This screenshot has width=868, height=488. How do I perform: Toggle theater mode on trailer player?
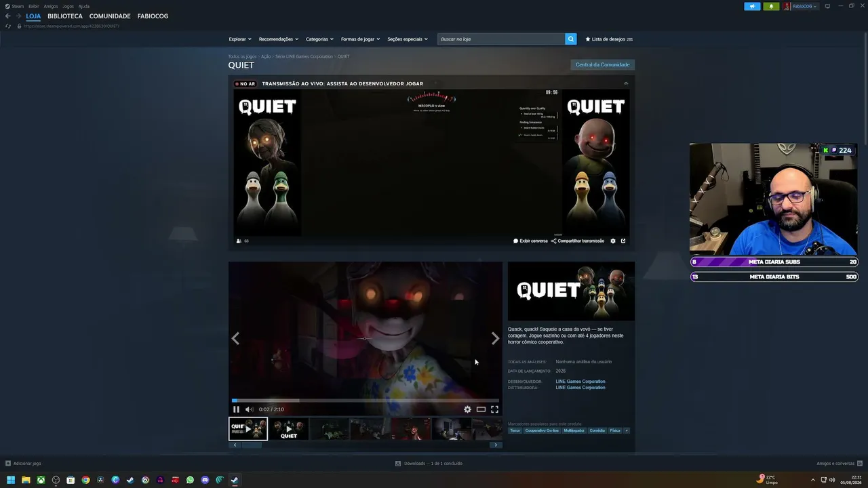point(481,409)
